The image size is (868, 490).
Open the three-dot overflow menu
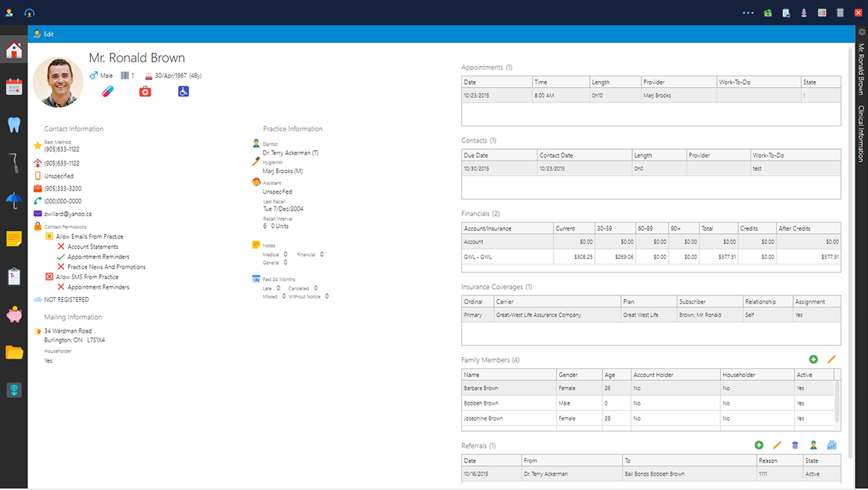(748, 13)
